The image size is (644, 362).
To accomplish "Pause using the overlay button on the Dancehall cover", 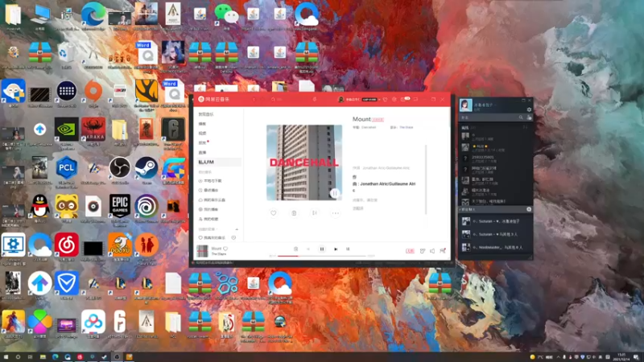I will click(x=335, y=193).
